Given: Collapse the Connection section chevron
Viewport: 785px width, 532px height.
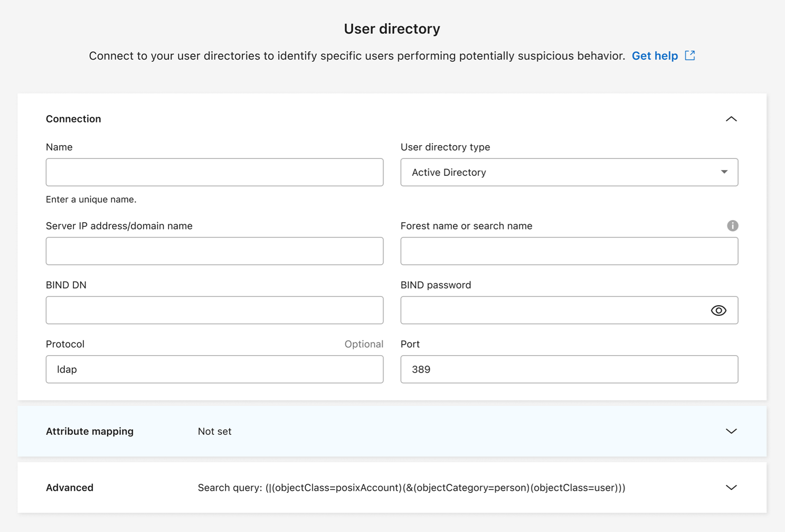Looking at the screenshot, I should 731,119.
